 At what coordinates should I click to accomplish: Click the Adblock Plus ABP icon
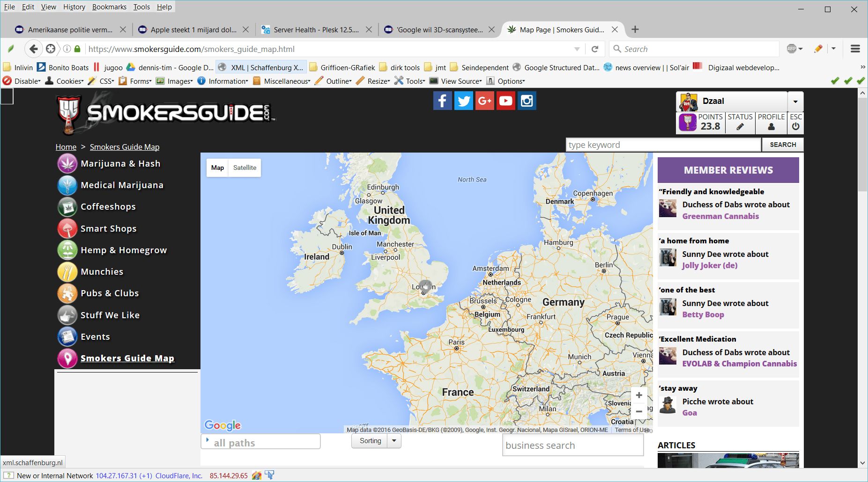pos(792,49)
